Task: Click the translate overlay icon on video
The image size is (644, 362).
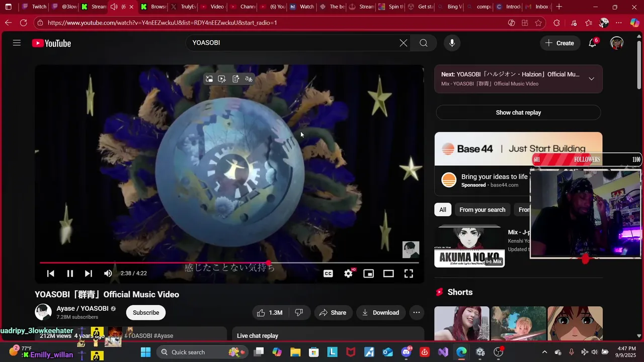Action: [x=249, y=79]
